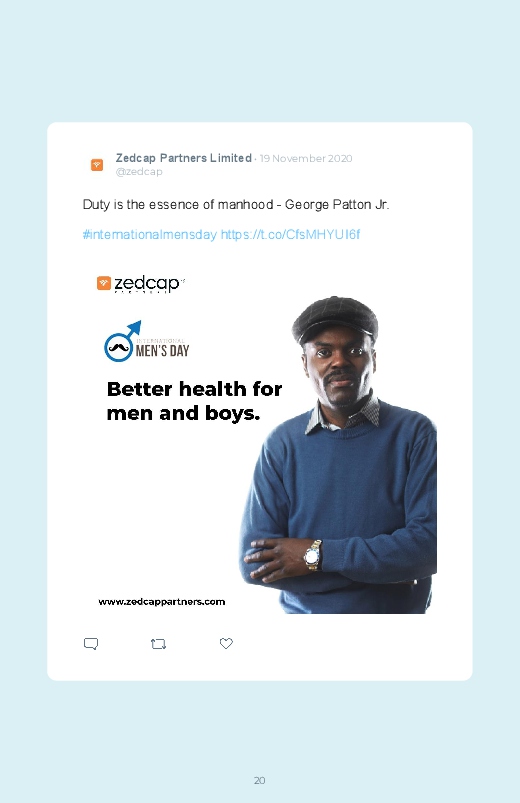The width and height of the screenshot is (520, 803).
Task: Click the reply speech bubble icon
Action: click(x=91, y=644)
